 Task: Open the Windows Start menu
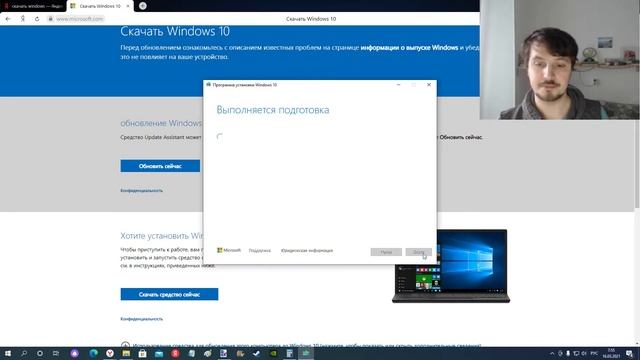[x=8, y=353]
